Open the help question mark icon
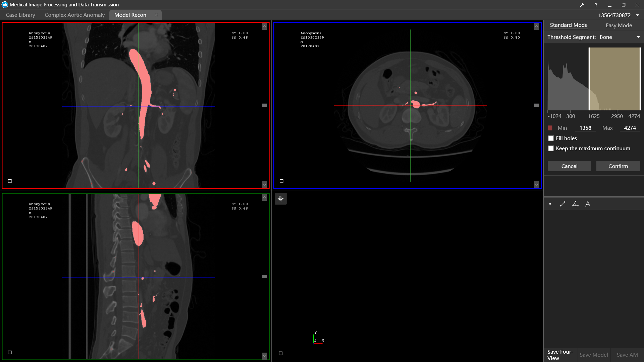Image resolution: width=644 pixels, height=362 pixels. click(x=596, y=5)
